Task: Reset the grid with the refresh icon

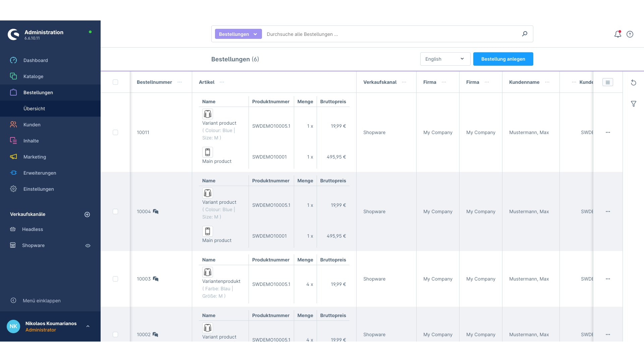Action: point(634,82)
